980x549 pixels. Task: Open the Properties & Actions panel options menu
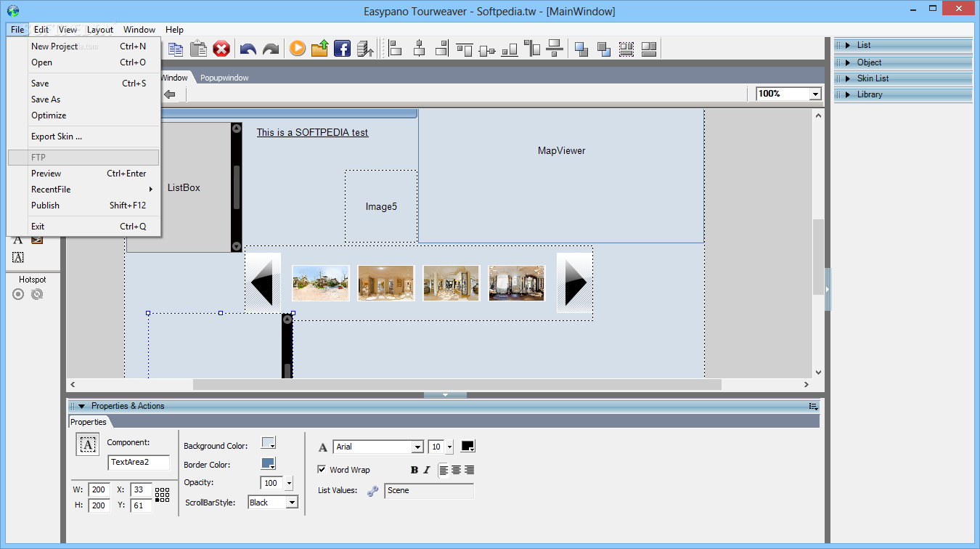(814, 406)
